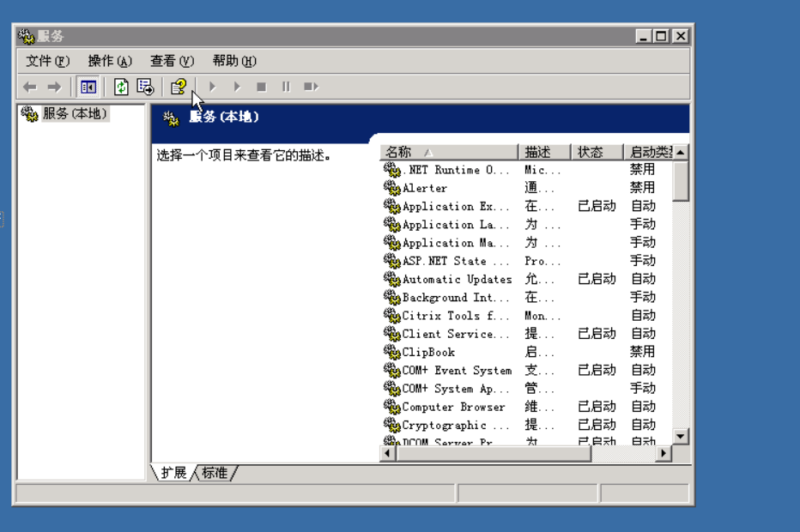Click the horizontal scrollbar right arrow
This screenshot has height=532, width=800.
(x=664, y=453)
